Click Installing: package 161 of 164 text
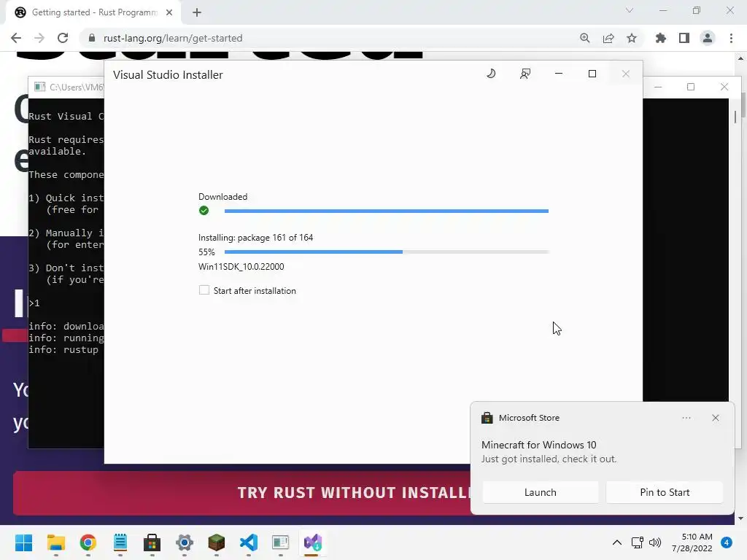Viewport: 747px width, 560px height. [255, 237]
